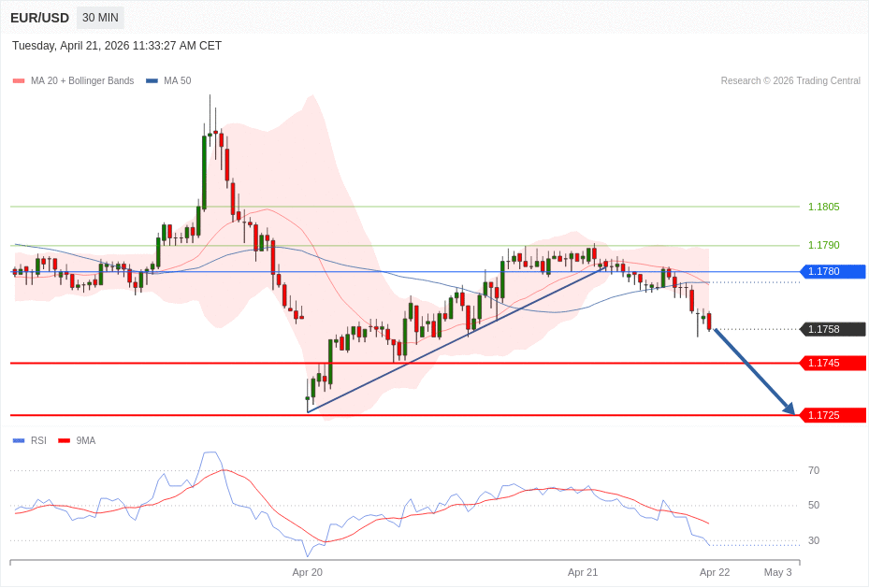
Task: Click the Research © 2026 Trading Central credit
Action: (790, 81)
